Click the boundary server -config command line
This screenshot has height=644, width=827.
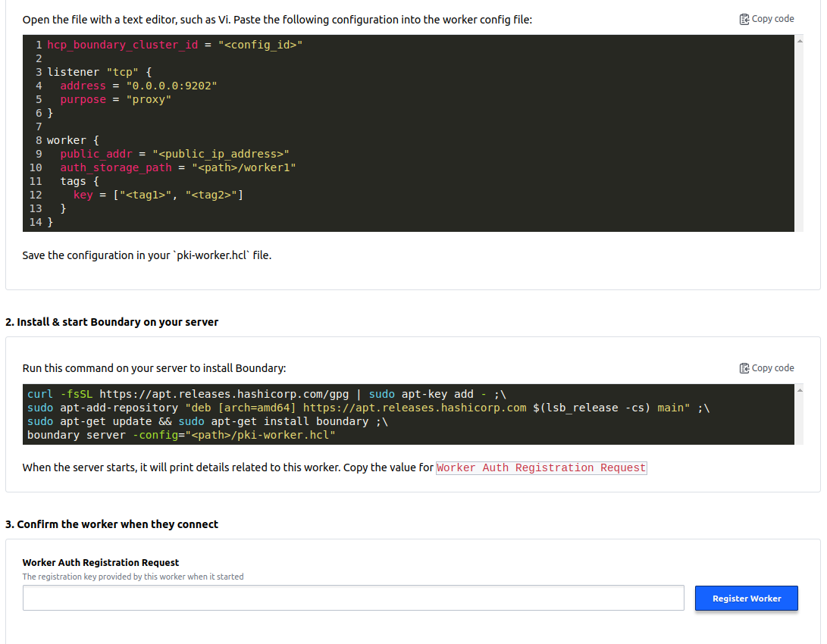(x=180, y=435)
